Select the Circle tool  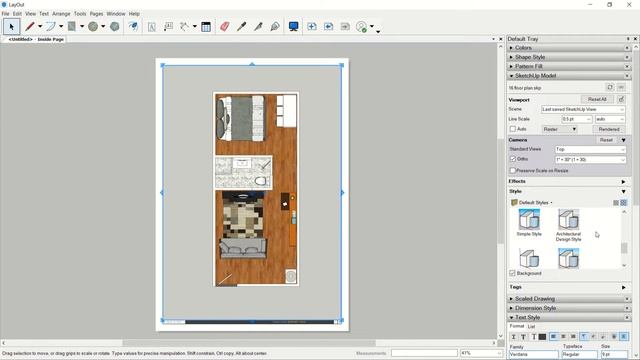(93, 27)
